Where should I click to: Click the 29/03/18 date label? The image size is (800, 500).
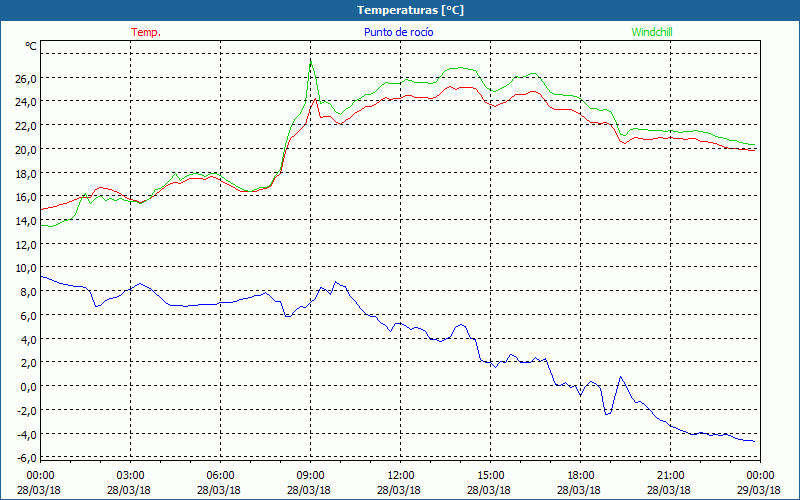tap(760, 490)
